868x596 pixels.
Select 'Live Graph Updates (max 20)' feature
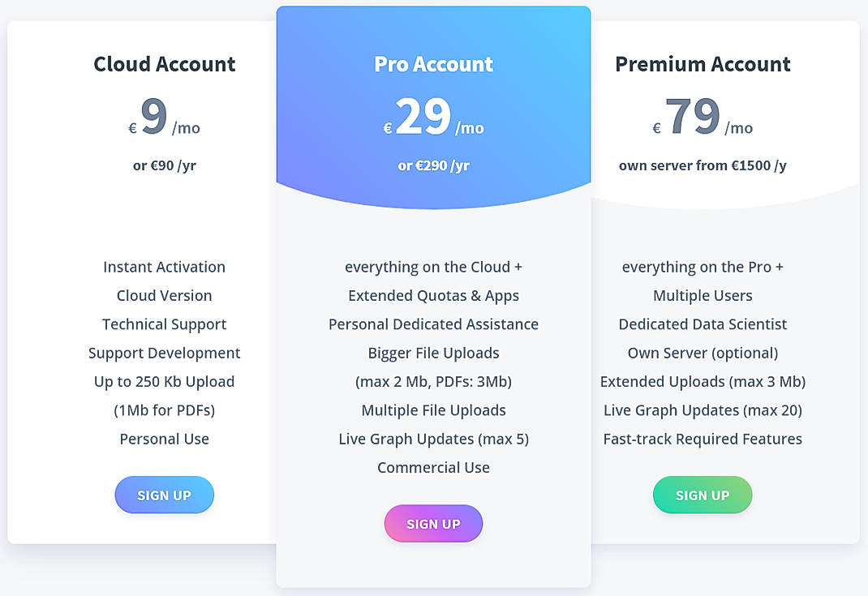coord(703,410)
